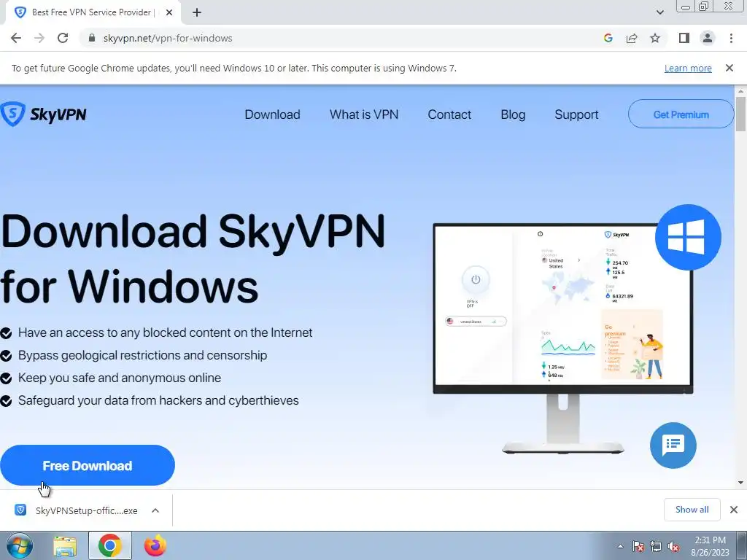
Task: Share this page using the share icon
Action: (632, 38)
